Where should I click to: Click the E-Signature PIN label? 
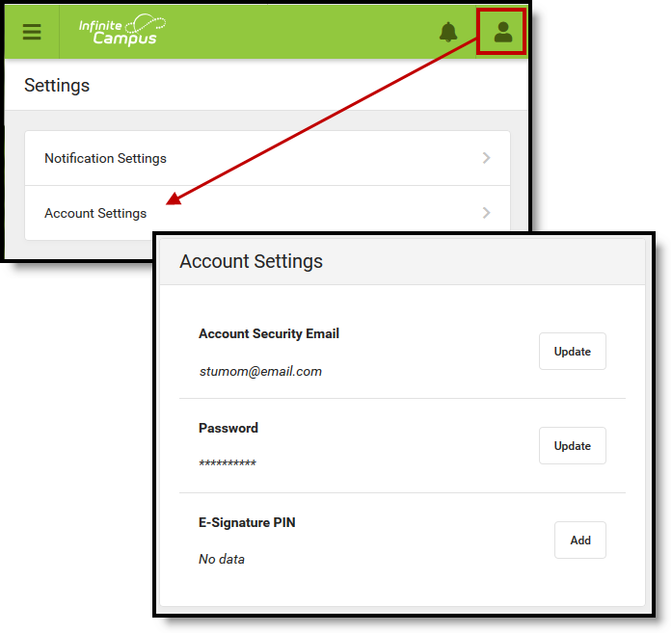pos(247,522)
